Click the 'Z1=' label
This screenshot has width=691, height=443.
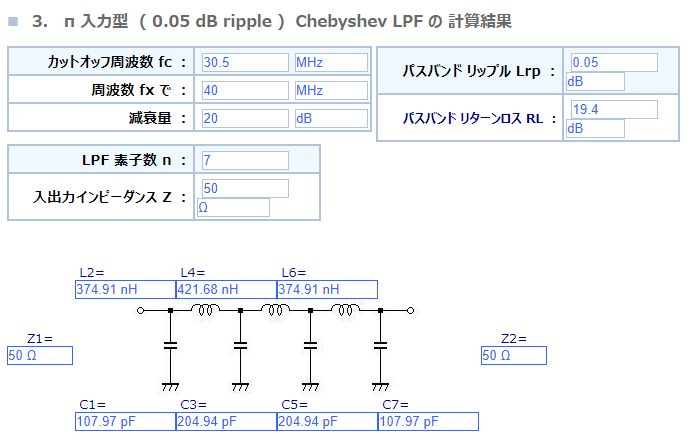[x=40, y=339]
